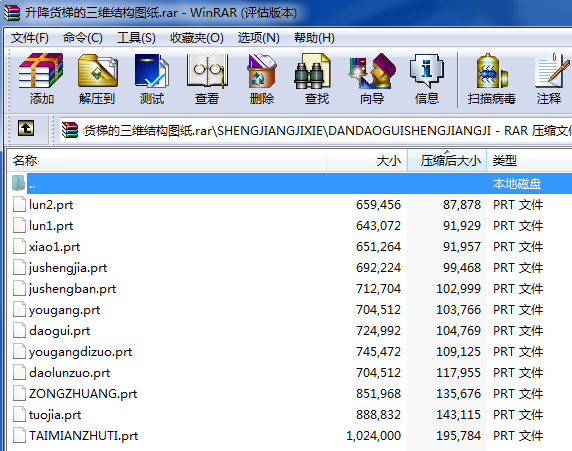Click packed size value 91,957

[462, 247]
